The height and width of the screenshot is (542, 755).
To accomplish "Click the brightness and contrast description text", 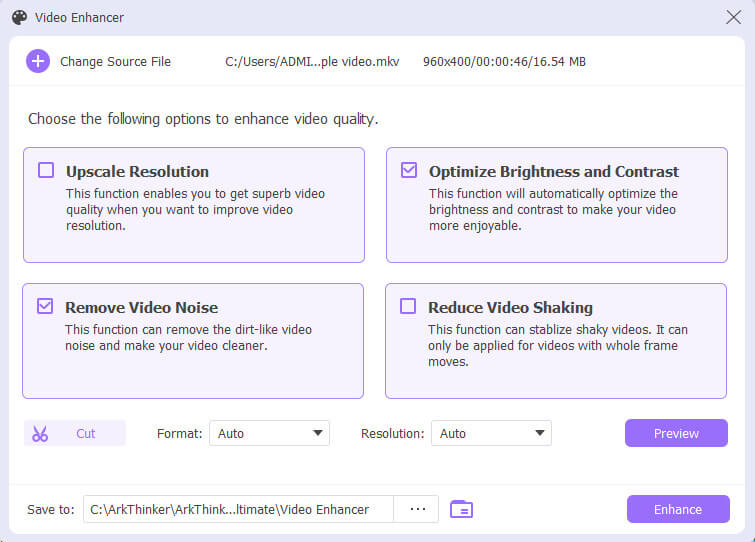I will point(553,209).
